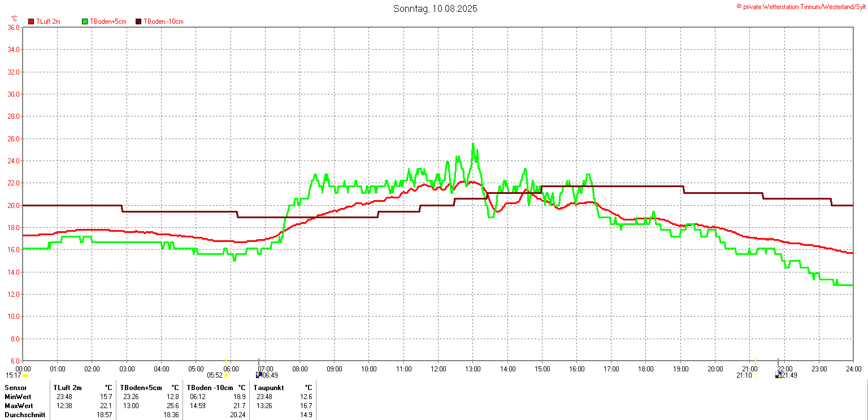This screenshot has width=868, height=420.
Task: Click the yellow sunset marker on the time axis
Action: click(x=756, y=362)
